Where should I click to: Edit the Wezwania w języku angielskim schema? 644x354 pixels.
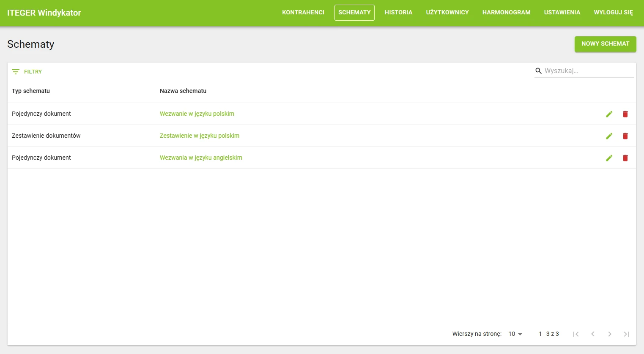click(x=609, y=158)
